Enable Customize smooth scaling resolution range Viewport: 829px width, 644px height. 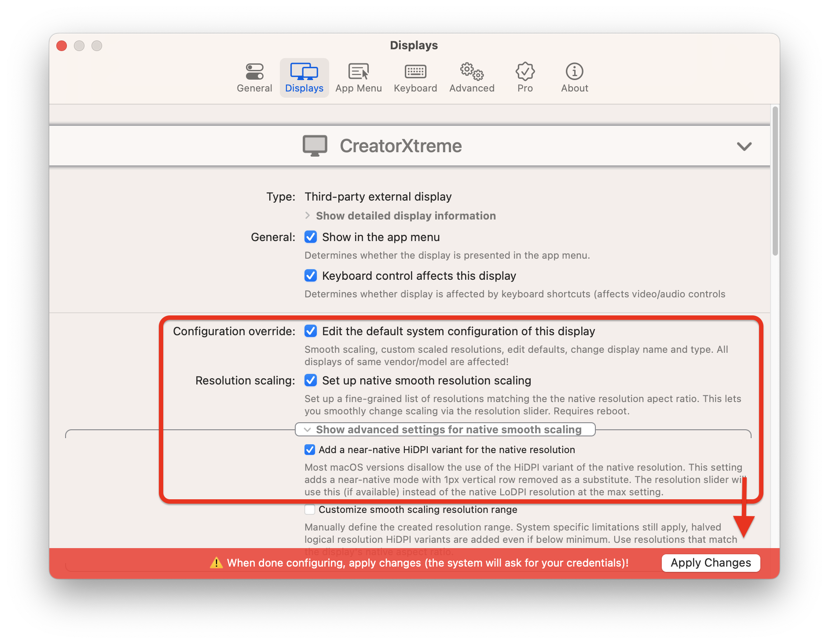point(310,509)
